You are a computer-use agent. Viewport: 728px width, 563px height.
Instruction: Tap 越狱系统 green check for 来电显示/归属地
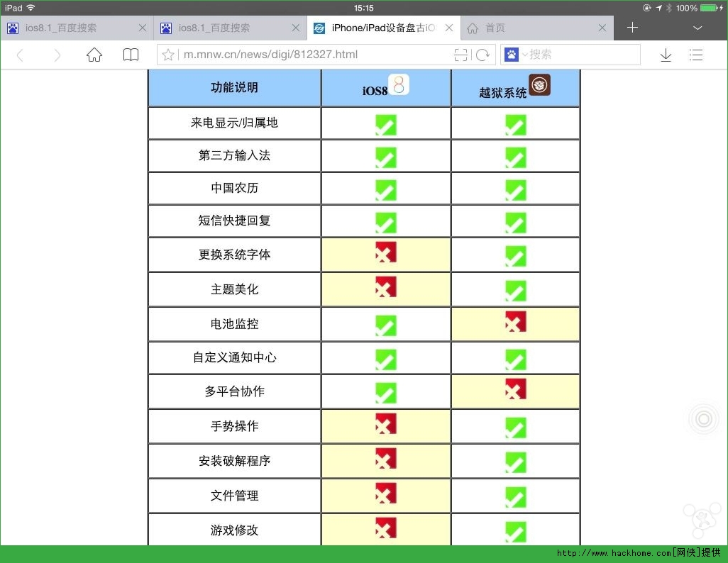[516, 125]
